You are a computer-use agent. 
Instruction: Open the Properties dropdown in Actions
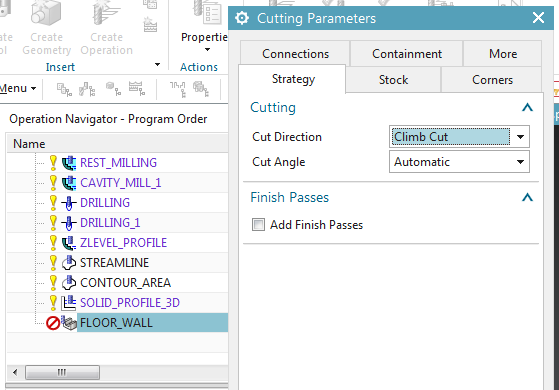click(x=204, y=42)
